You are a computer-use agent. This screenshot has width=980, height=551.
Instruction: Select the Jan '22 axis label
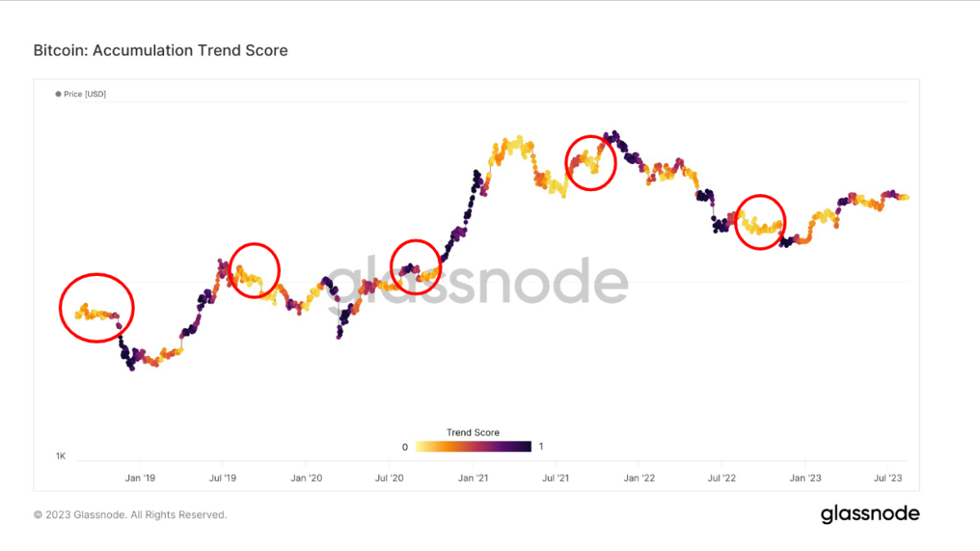coord(639,478)
